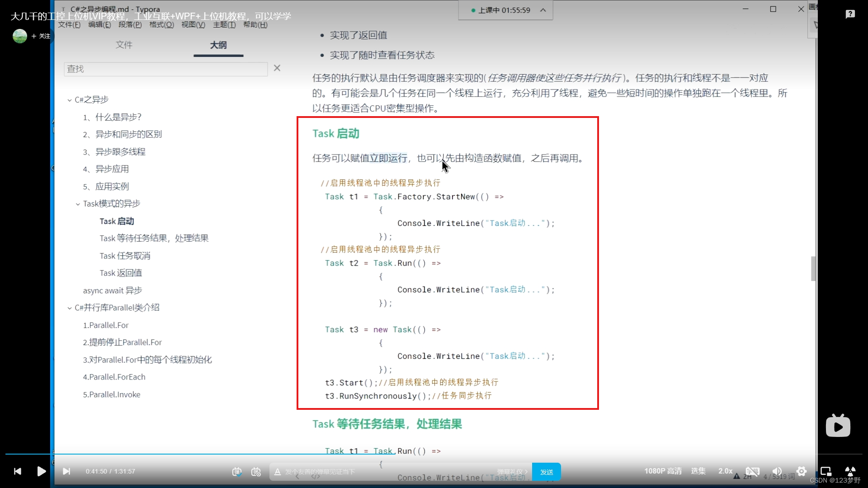Click the 实现了返回值 bullet text

point(359,35)
